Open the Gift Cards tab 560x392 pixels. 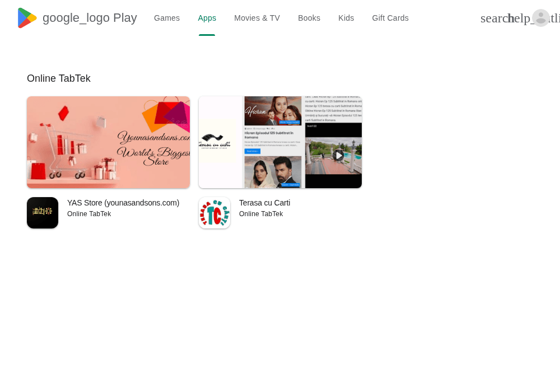(390, 18)
